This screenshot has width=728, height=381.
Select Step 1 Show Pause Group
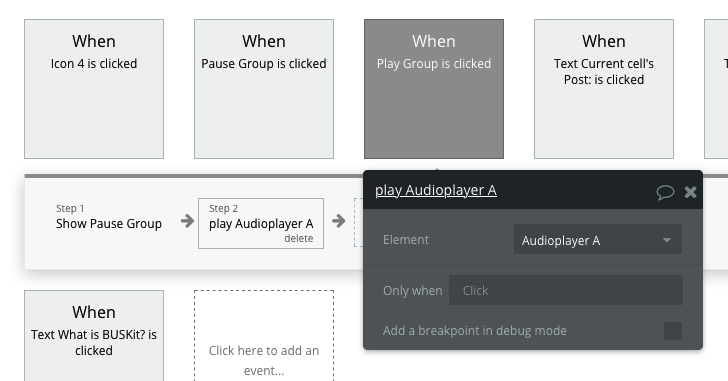point(109,217)
